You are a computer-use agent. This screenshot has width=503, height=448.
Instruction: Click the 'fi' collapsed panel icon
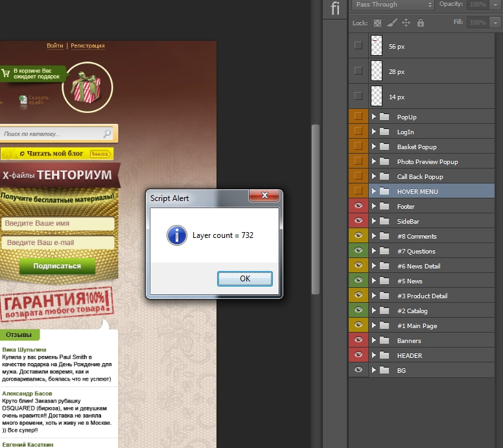(335, 8)
